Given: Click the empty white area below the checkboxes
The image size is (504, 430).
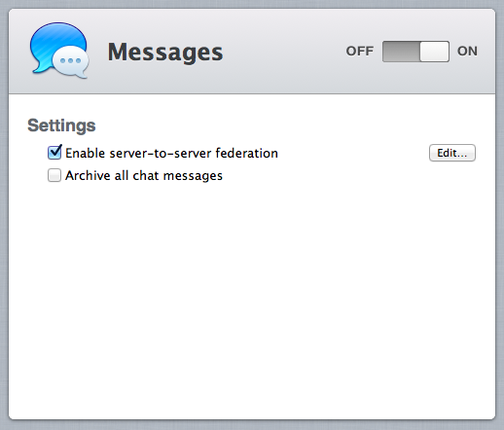Looking at the screenshot, I should point(252,299).
